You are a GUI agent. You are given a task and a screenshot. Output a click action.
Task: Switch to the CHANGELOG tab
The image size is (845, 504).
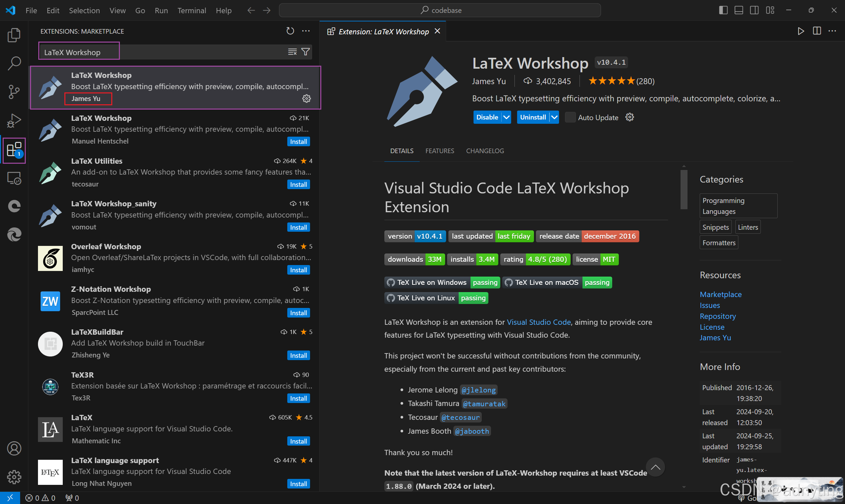tap(485, 151)
